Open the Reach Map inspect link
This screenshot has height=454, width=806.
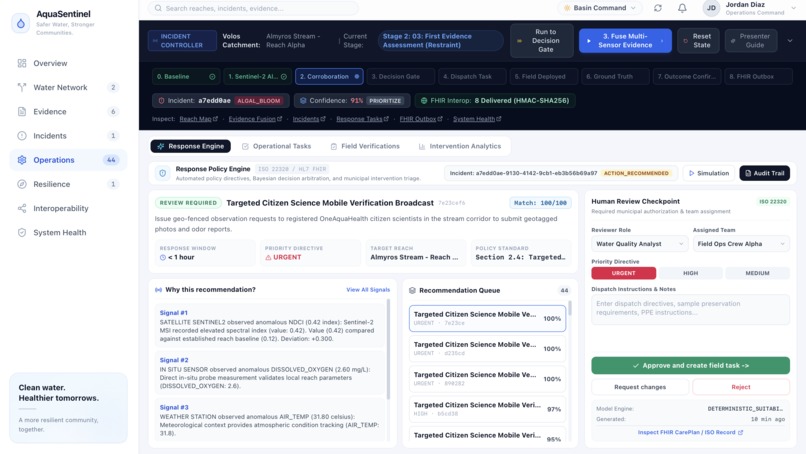pos(198,119)
